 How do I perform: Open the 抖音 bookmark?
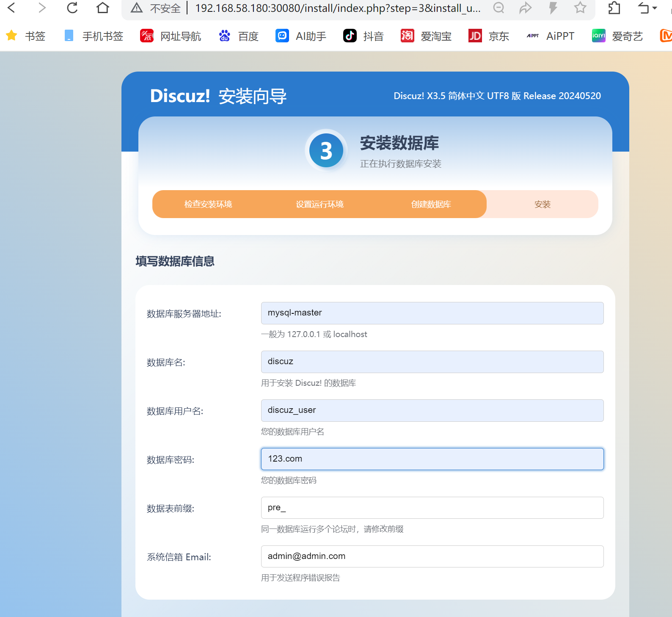363,36
